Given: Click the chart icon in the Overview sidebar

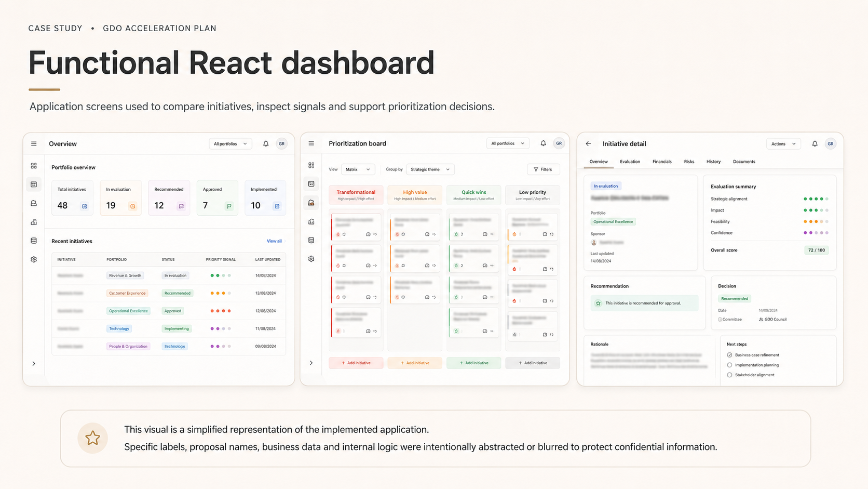Looking at the screenshot, I should click(x=34, y=222).
